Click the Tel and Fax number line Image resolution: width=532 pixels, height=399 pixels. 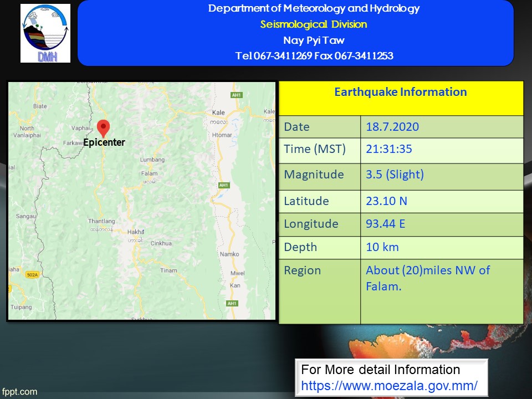click(314, 55)
